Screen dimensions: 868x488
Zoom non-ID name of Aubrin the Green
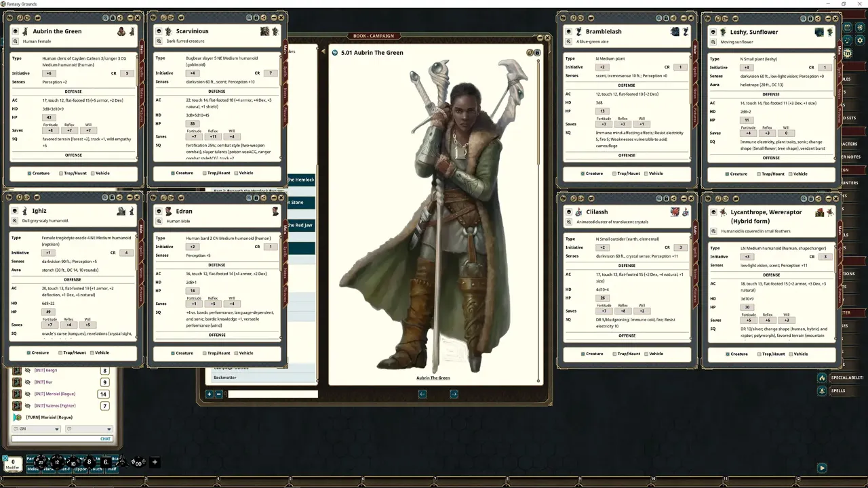(15, 41)
